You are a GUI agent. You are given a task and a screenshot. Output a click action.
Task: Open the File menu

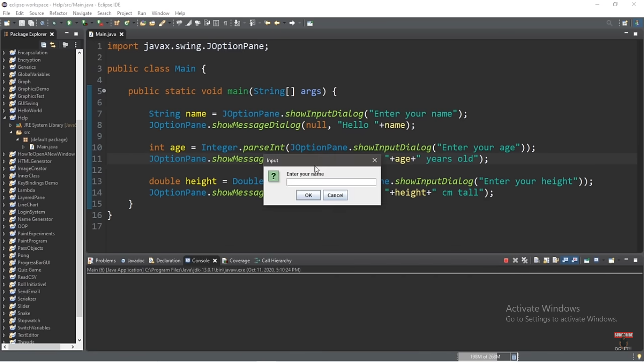point(7,13)
